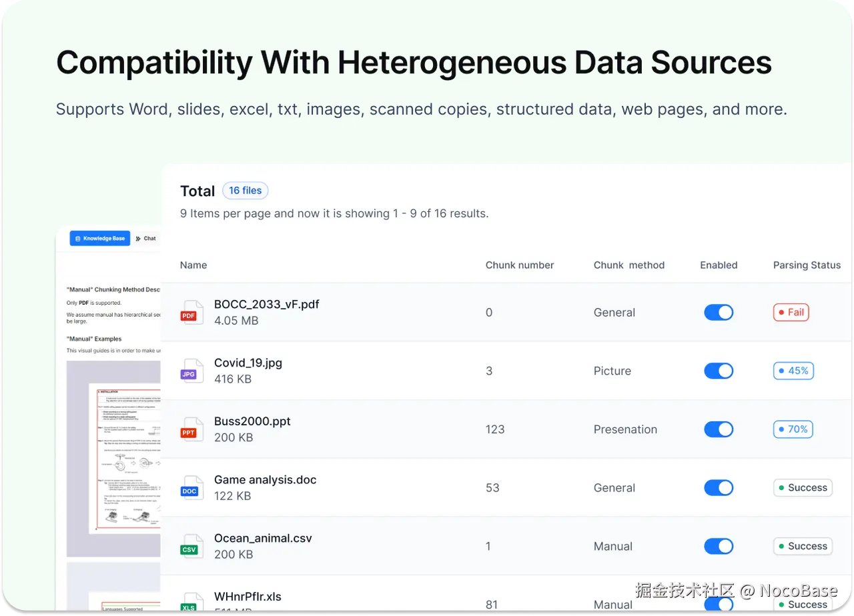The height and width of the screenshot is (616, 854).
Task: Click the PDF file icon for BOCC_2033_vF.pdf
Action: pos(191,313)
